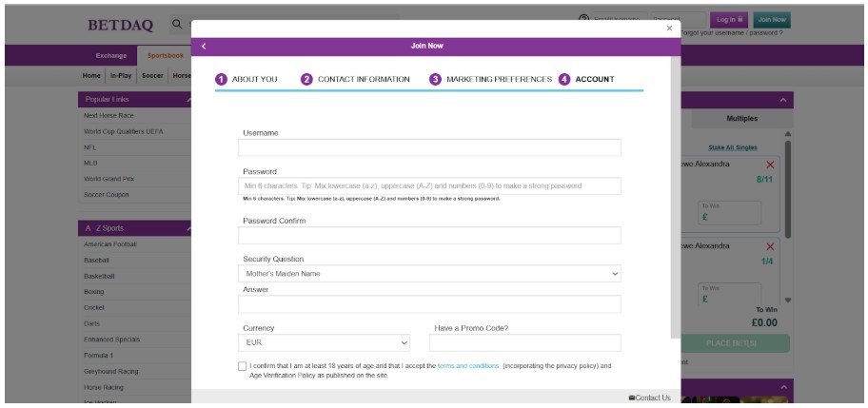Close the Join Now dialog with X
Screen dimensions: 868x408
pyautogui.click(x=667, y=28)
